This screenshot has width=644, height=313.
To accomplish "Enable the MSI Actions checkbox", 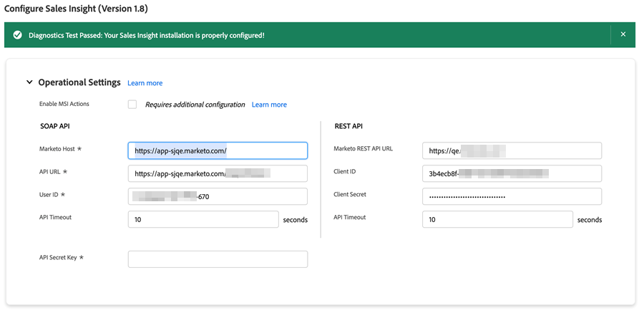I will click(132, 105).
